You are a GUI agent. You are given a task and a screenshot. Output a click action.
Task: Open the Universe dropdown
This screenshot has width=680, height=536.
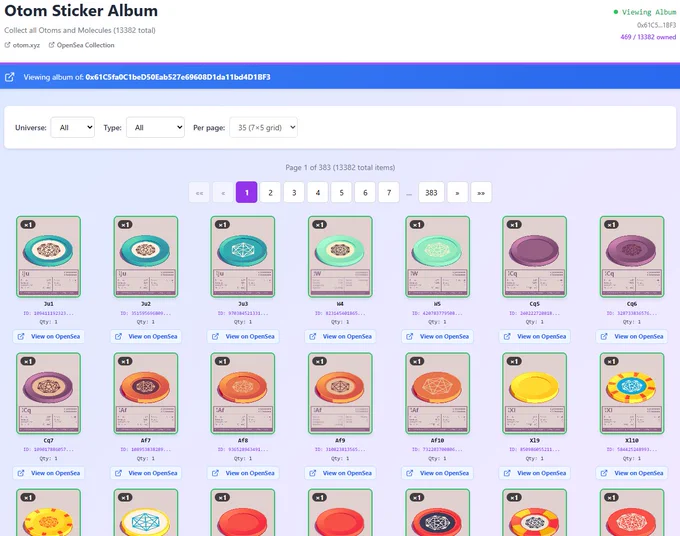point(72,127)
